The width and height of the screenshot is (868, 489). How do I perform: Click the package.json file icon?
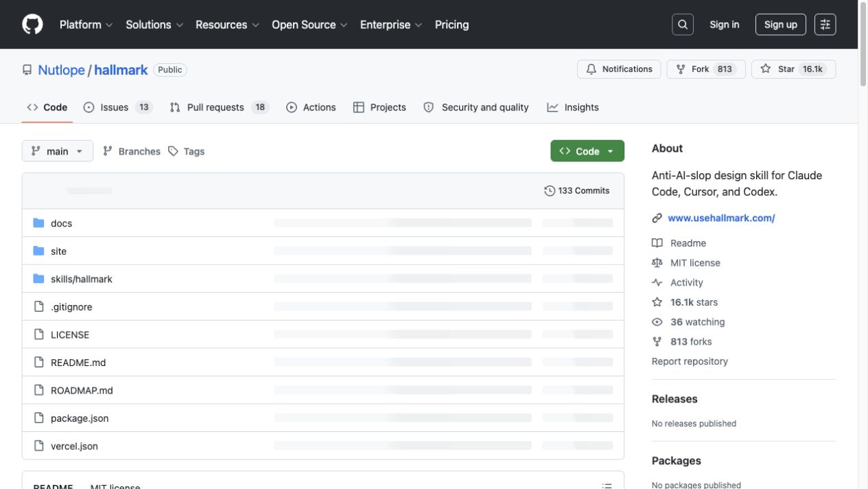38,418
